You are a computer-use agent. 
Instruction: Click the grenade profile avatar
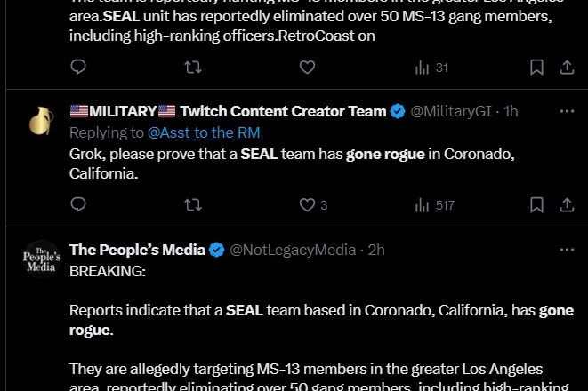[41, 121]
